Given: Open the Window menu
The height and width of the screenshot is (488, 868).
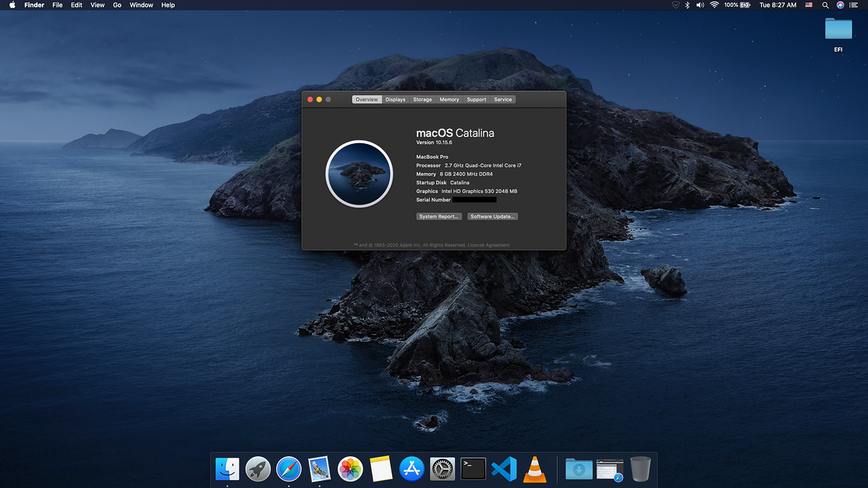Looking at the screenshot, I should 141,5.
